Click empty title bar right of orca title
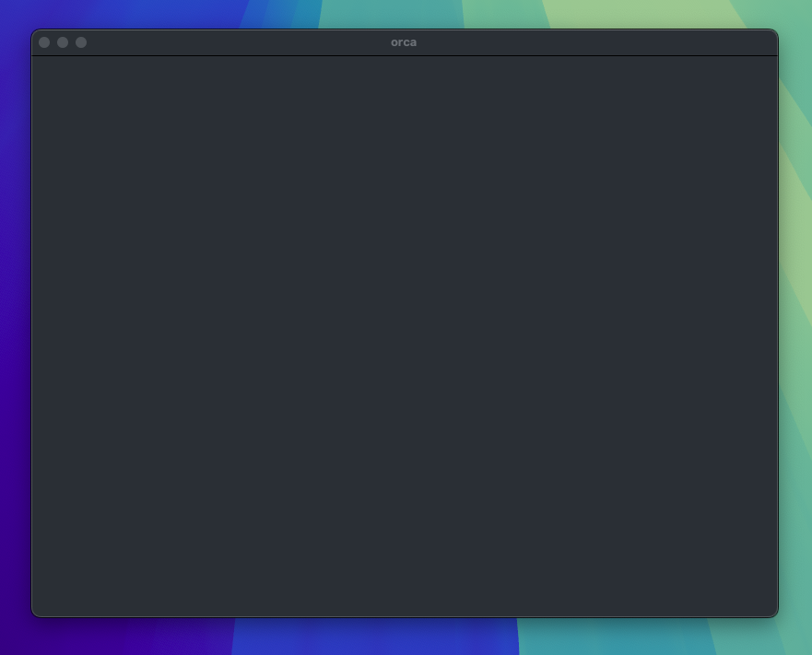 pos(590,42)
